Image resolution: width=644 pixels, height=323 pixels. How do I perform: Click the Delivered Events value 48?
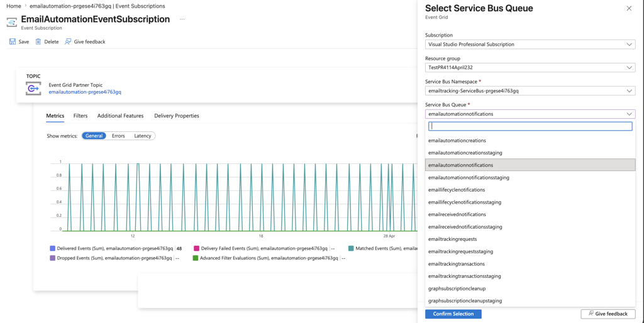(x=179, y=248)
